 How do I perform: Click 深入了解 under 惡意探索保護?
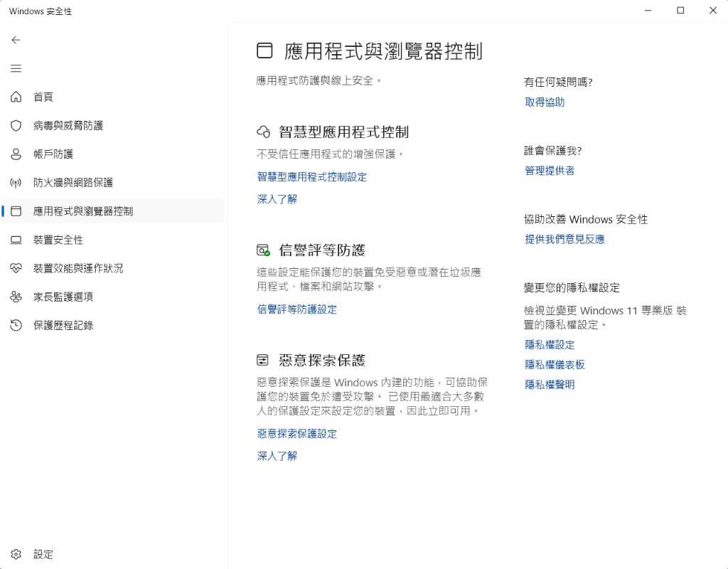[x=277, y=456]
